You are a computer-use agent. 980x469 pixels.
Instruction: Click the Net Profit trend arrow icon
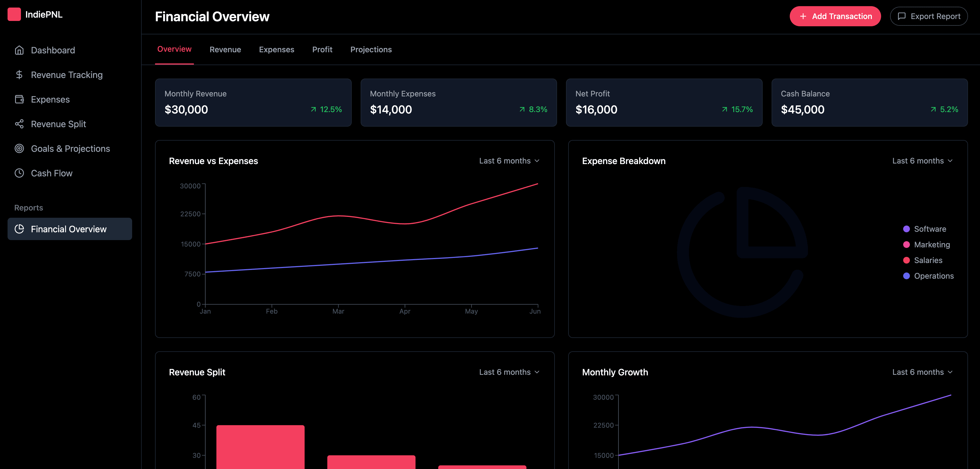(725, 110)
